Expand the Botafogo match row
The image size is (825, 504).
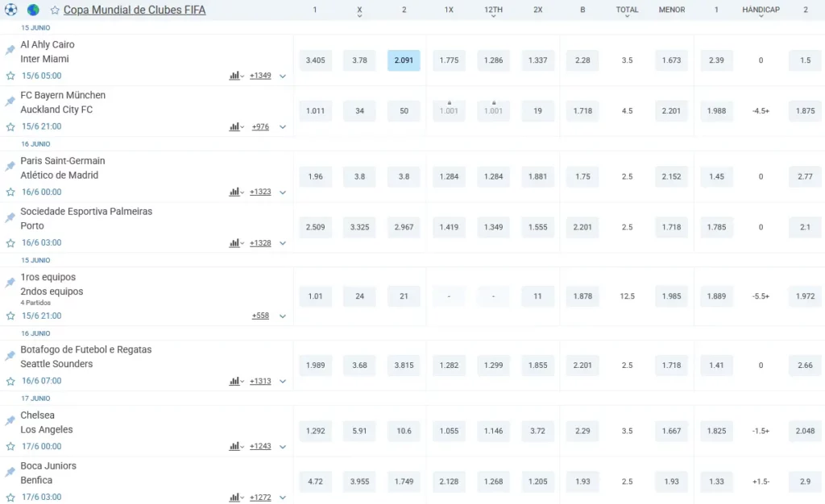pyautogui.click(x=283, y=382)
